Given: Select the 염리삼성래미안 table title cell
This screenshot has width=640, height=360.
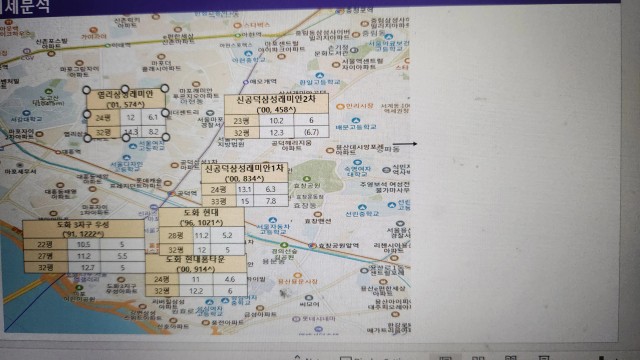Looking at the screenshot, I should pyautogui.click(x=126, y=99).
